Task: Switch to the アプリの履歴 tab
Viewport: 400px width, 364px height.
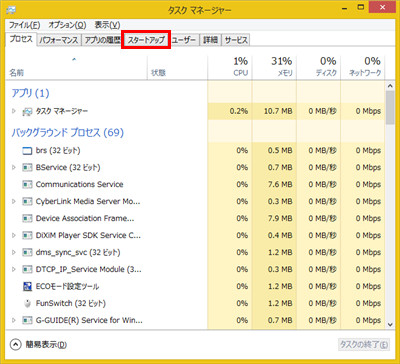Action: [x=102, y=40]
